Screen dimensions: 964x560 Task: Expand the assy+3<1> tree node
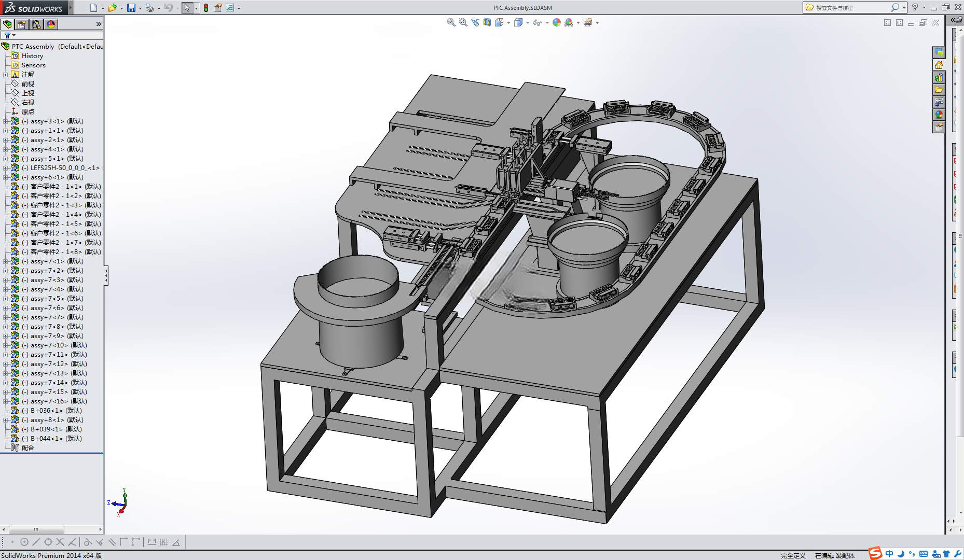point(6,121)
